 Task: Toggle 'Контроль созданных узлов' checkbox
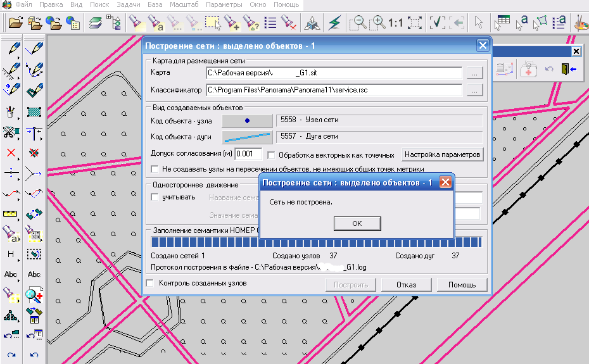pyautogui.click(x=150, y=284)
